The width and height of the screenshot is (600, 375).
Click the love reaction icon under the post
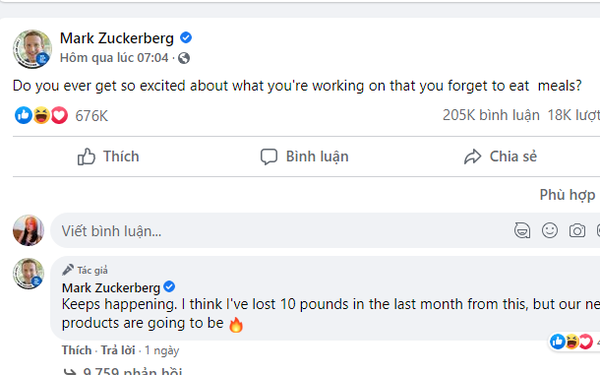[x=59, y=115]
